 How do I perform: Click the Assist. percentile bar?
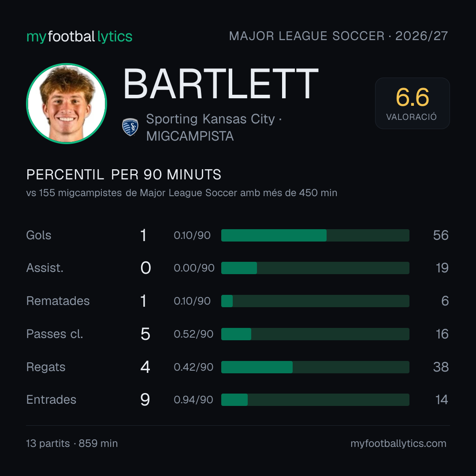[315, 268]
